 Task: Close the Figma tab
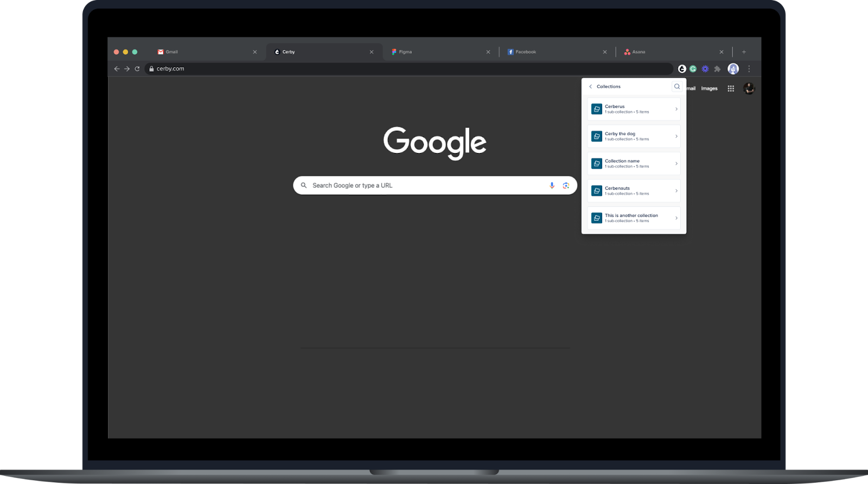coord(488,52)
